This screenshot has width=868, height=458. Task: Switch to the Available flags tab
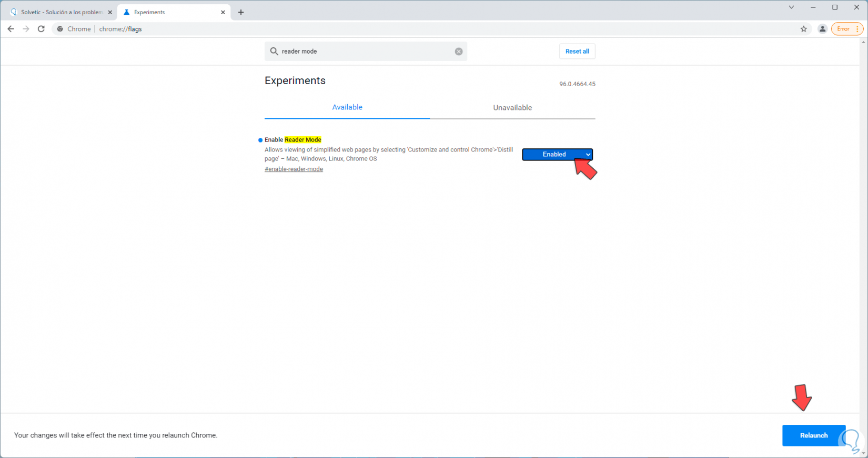pos(347,107)
